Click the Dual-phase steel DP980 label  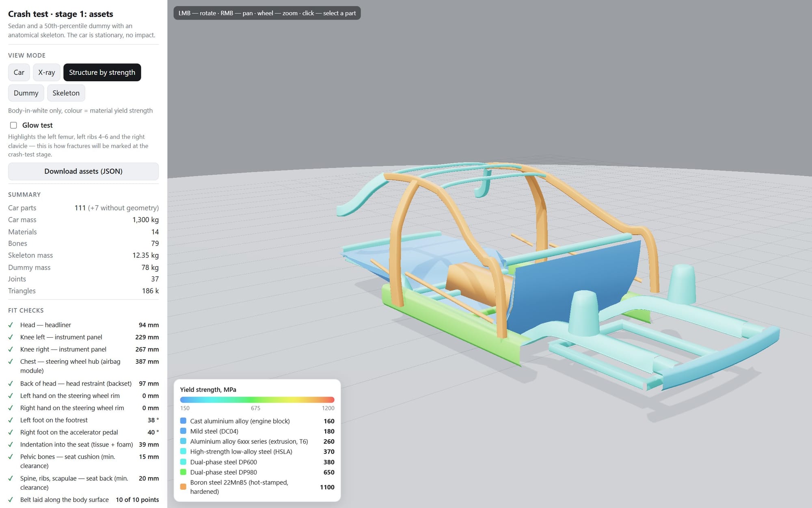click(x=223, y=472)
